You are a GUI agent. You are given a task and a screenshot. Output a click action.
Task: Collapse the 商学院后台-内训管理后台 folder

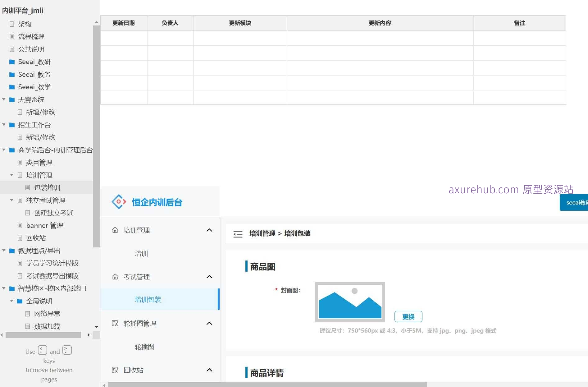4,150
